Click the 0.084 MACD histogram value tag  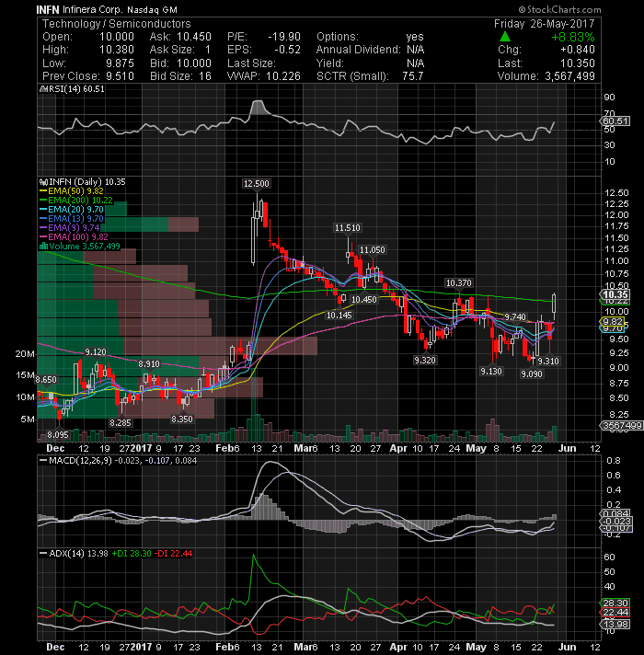click(615, 514)
